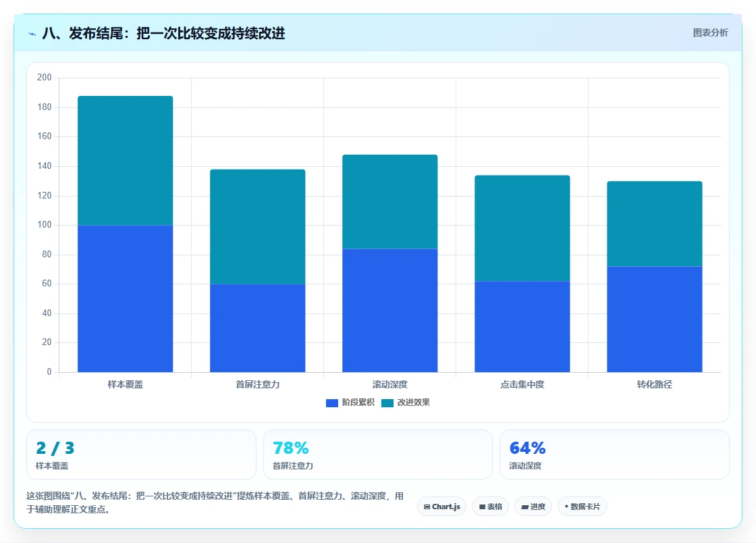Click the 转化路径 teal bar segment
756x543 pixels.
(655, 224)
